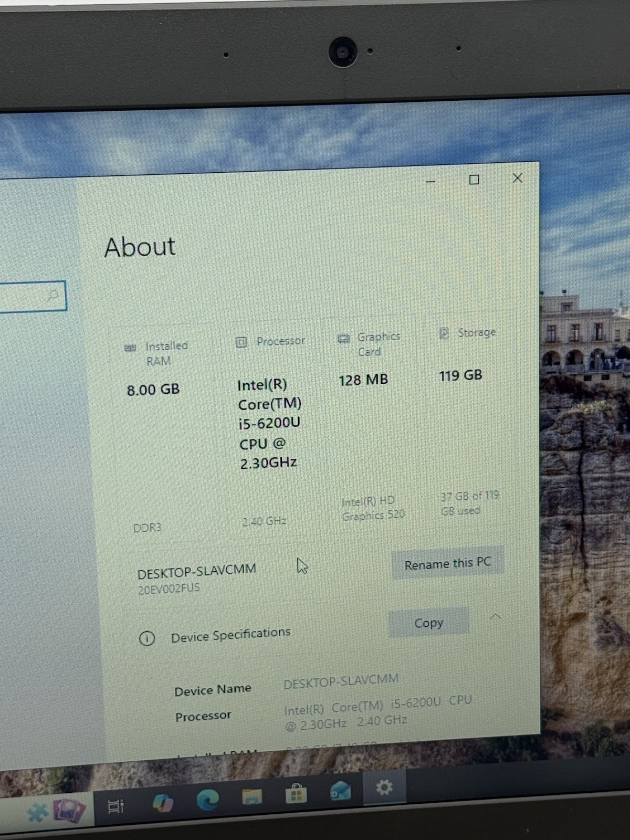Click the Installed RAM icon
Screen dimensions: 630x840
(130, 348)
